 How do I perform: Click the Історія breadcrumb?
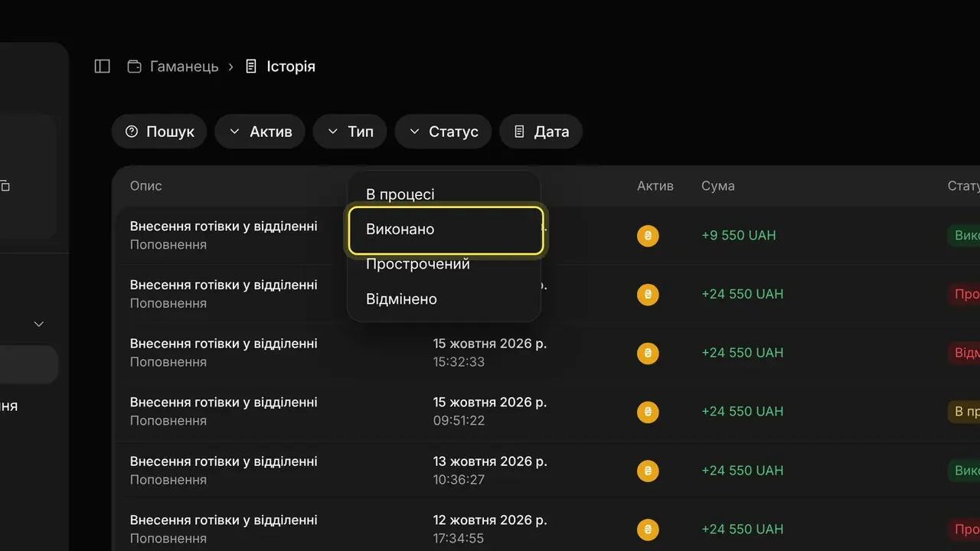[291, 67]
